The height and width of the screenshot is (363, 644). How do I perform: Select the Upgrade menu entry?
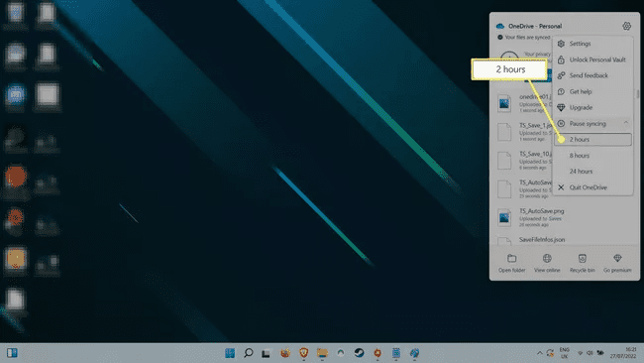coord(592,108)
